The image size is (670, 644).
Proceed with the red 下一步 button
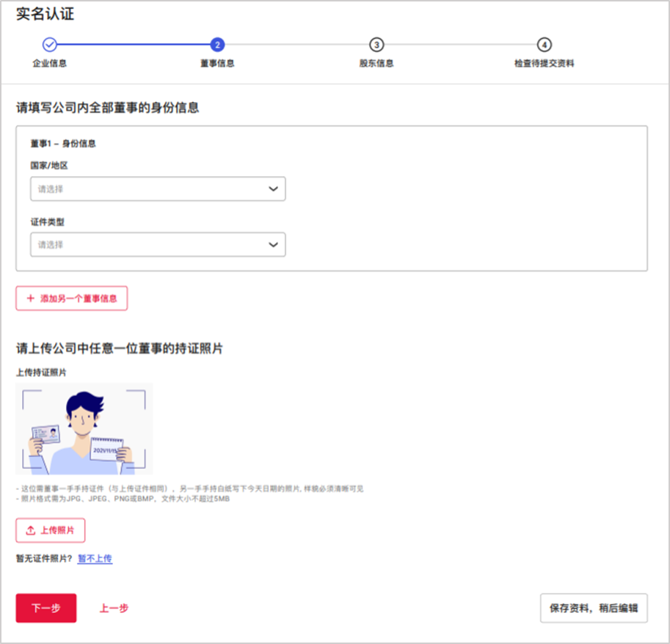point(46,608)
